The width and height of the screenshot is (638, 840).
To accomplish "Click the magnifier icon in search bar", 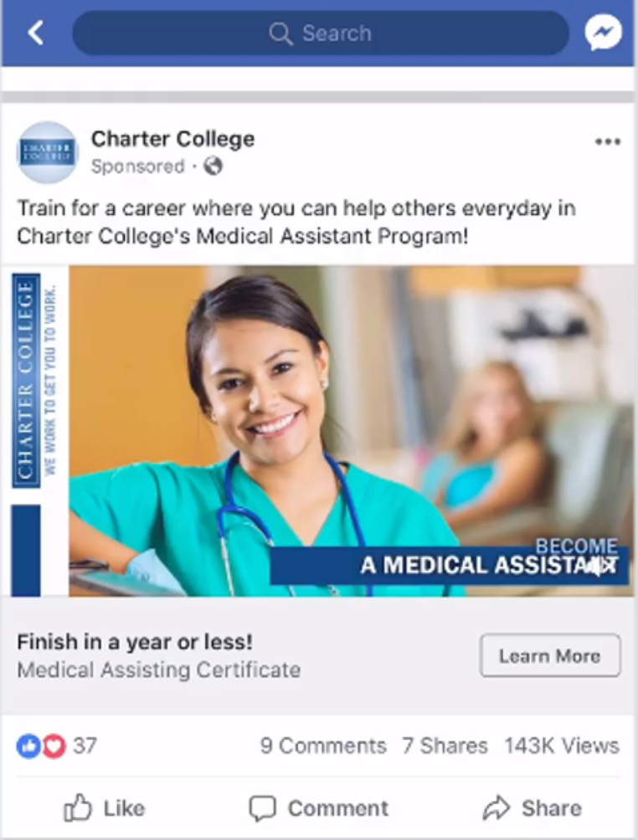I will (280, 33).
